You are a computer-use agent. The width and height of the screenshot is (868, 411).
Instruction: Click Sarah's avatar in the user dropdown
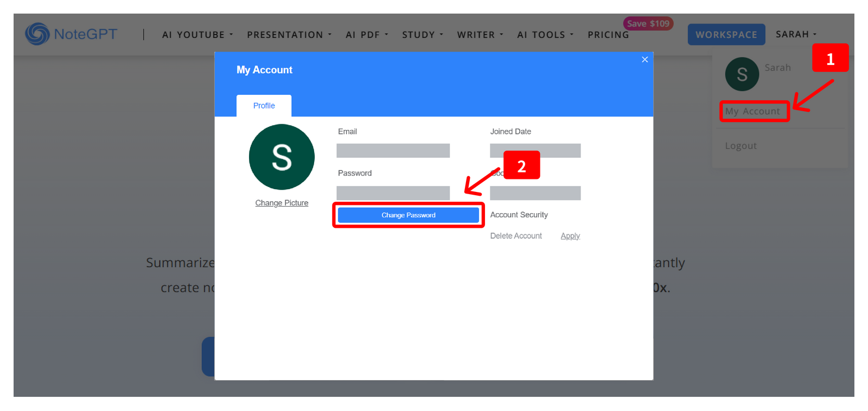tap(742, 74)
